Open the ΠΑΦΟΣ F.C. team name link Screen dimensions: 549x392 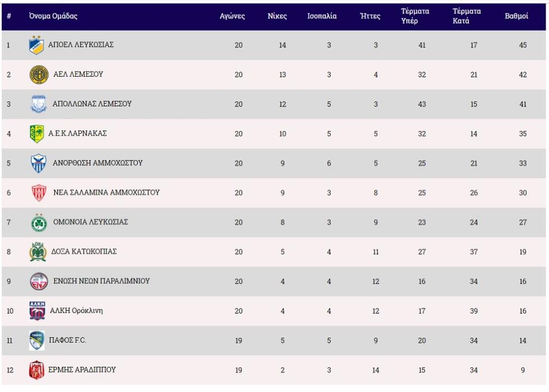tap(68, 340)
